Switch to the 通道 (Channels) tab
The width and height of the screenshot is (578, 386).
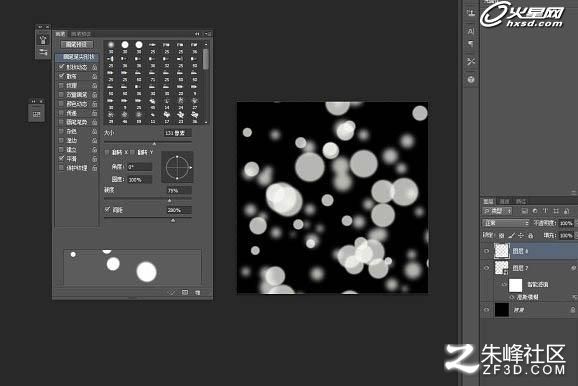pos(504,201)
